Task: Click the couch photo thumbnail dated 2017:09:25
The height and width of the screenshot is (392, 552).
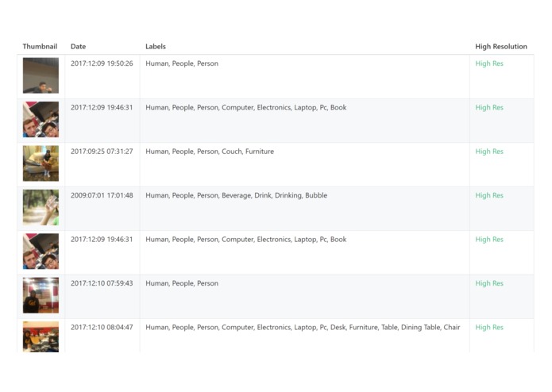Action: point(41,163)
